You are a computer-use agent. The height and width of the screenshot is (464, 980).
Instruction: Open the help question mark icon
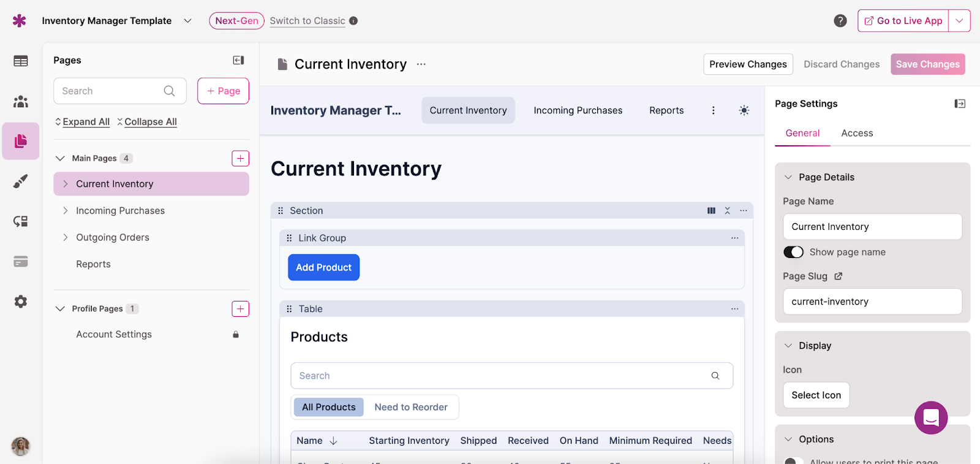coord(840,21)
